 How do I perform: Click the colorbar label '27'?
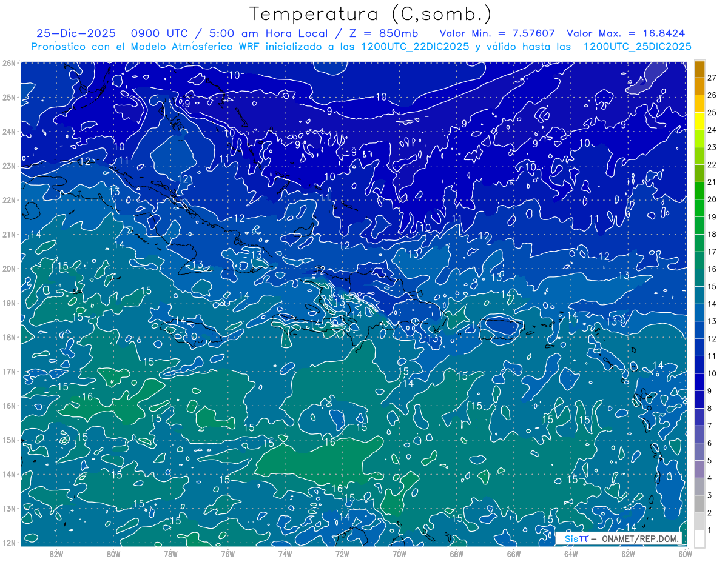[712, 78]
